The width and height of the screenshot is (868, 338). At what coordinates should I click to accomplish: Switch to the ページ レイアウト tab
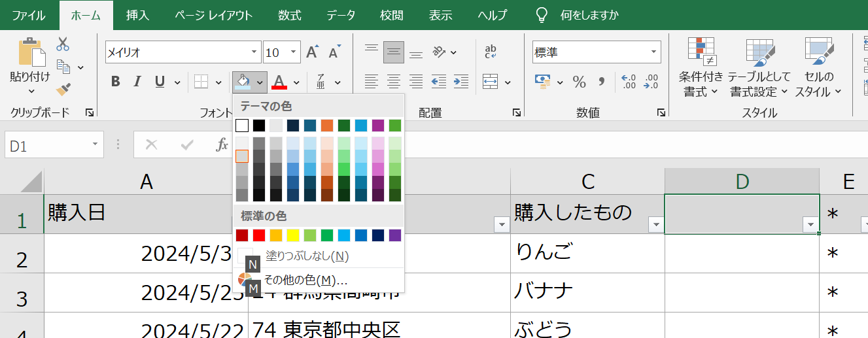[213, 15]
